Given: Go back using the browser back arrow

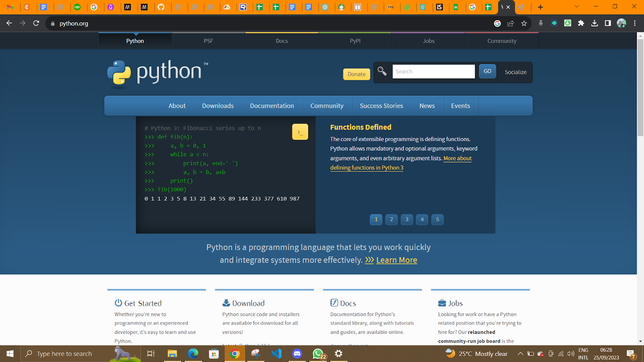Looking at the screenshot, I should click(9, 23).
